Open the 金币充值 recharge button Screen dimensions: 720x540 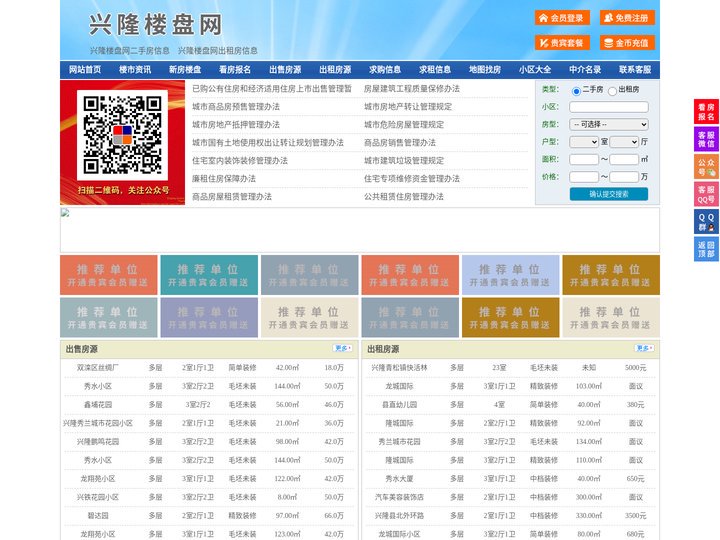pos(627,43)
